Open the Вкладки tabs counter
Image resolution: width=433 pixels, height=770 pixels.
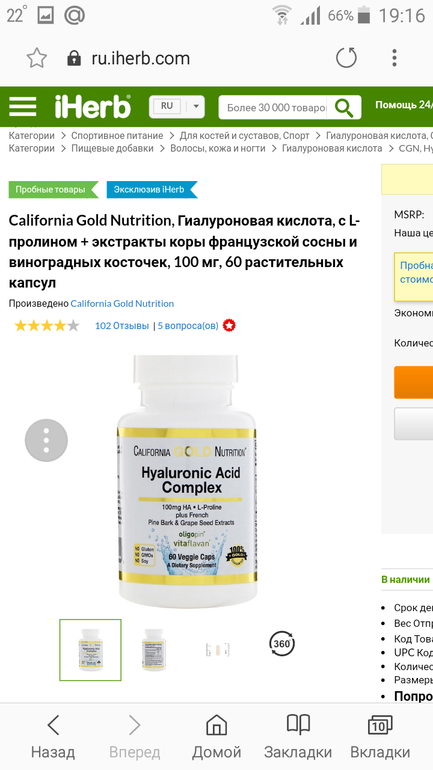pos(380,736)
